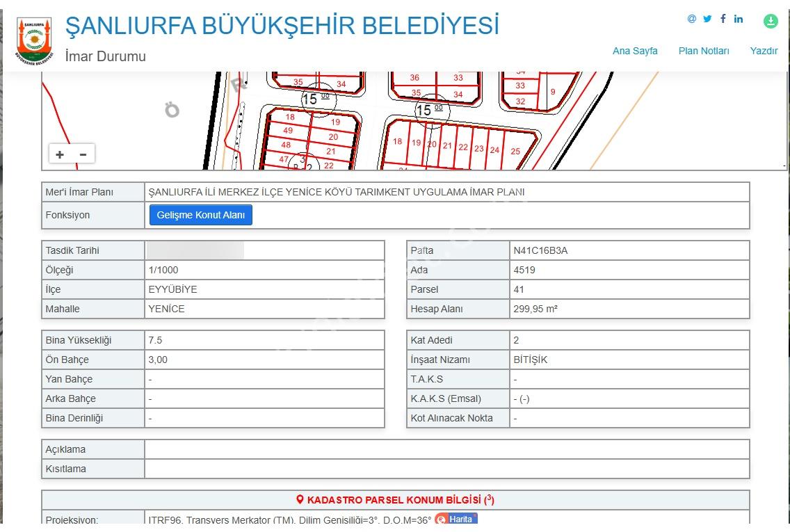This screenshot has width=790, height=532.
Task: Click the Açıklama row label
Action: pyautogui.click(x=65, y=449)
